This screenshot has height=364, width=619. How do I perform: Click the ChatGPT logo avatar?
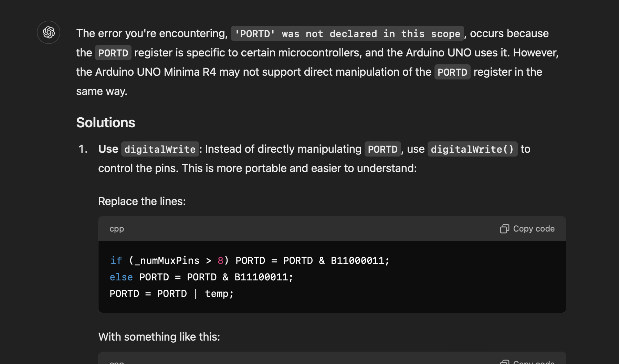49,32
